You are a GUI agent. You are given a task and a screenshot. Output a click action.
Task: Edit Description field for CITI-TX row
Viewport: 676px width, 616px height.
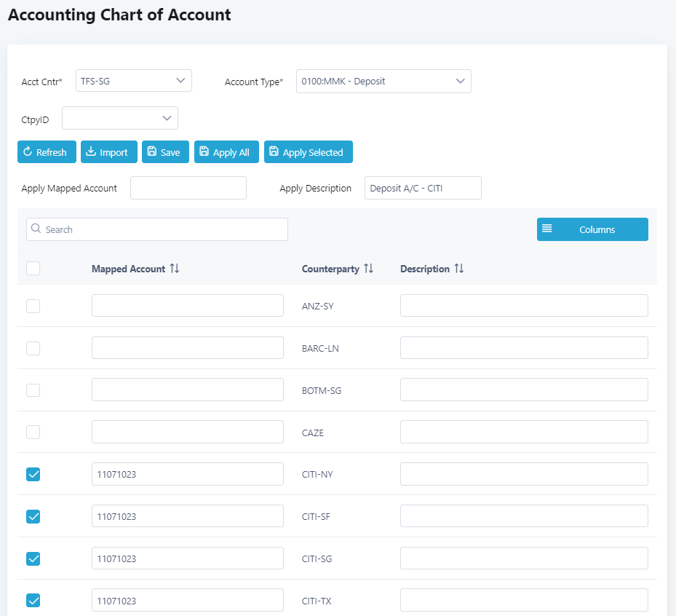524,600
